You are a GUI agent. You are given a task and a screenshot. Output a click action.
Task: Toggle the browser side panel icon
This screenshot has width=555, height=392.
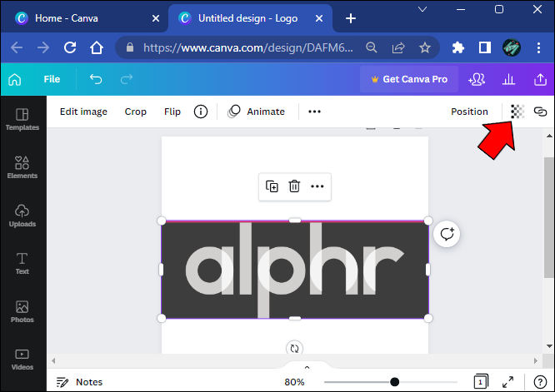pos(484,47)
